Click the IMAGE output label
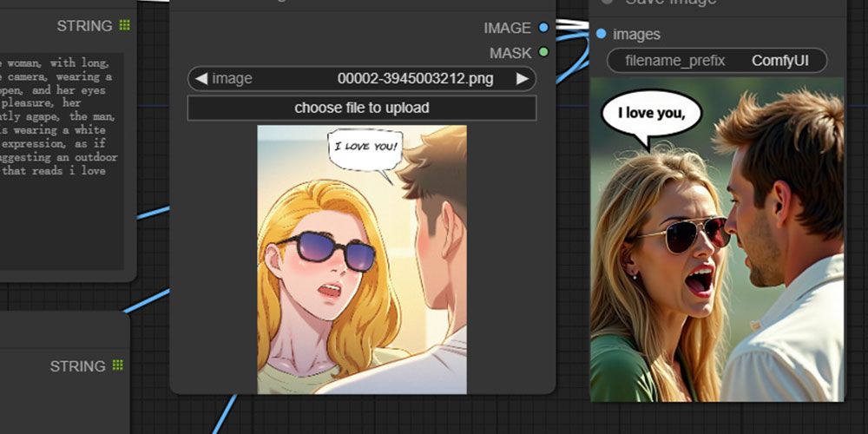This screenshot has width=868, height=434. (x=507, y=29)
